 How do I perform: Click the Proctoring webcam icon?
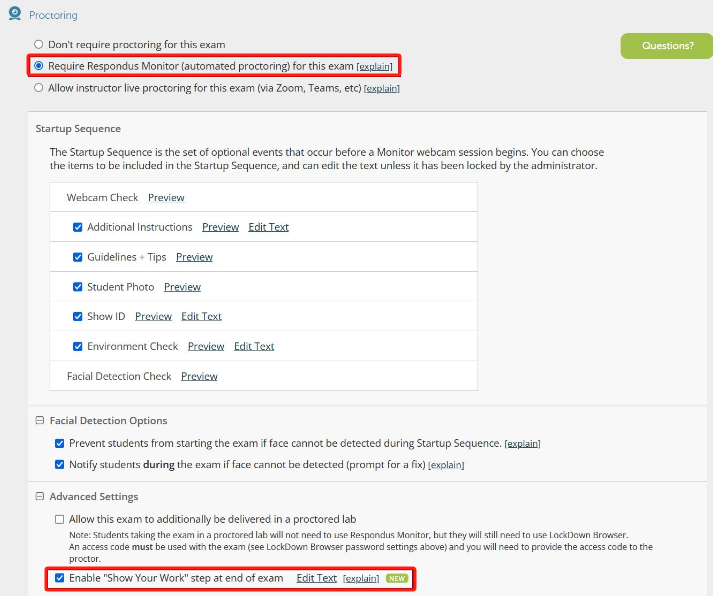(x=15, y=14)
